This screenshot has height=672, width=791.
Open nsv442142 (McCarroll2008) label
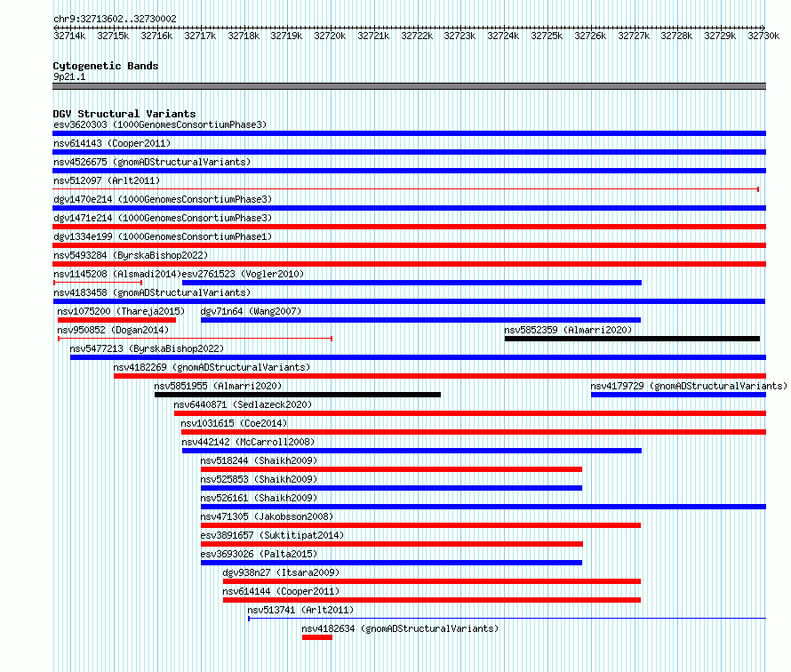click(x=248, y=442)
